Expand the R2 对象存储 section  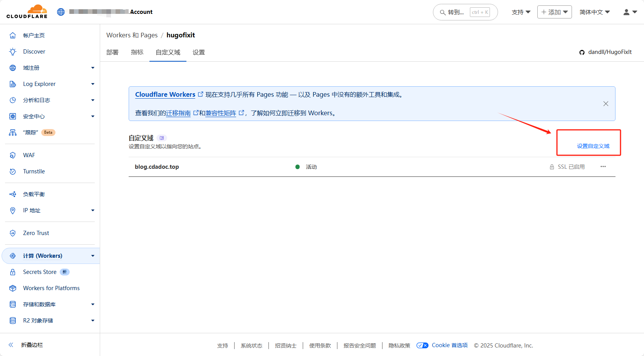92,321
